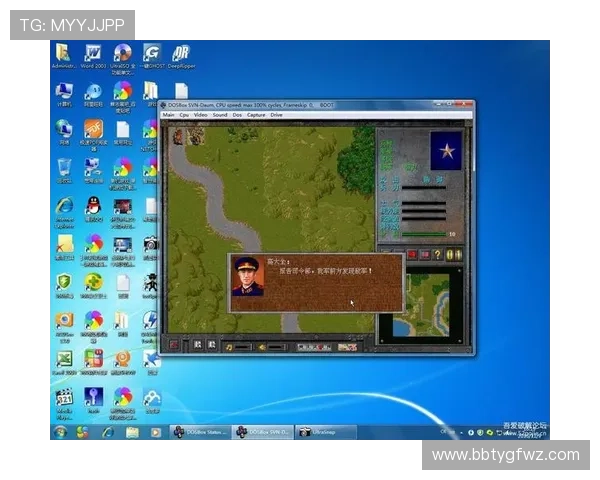Open the Video menu in DOSBox

[200, 115]
